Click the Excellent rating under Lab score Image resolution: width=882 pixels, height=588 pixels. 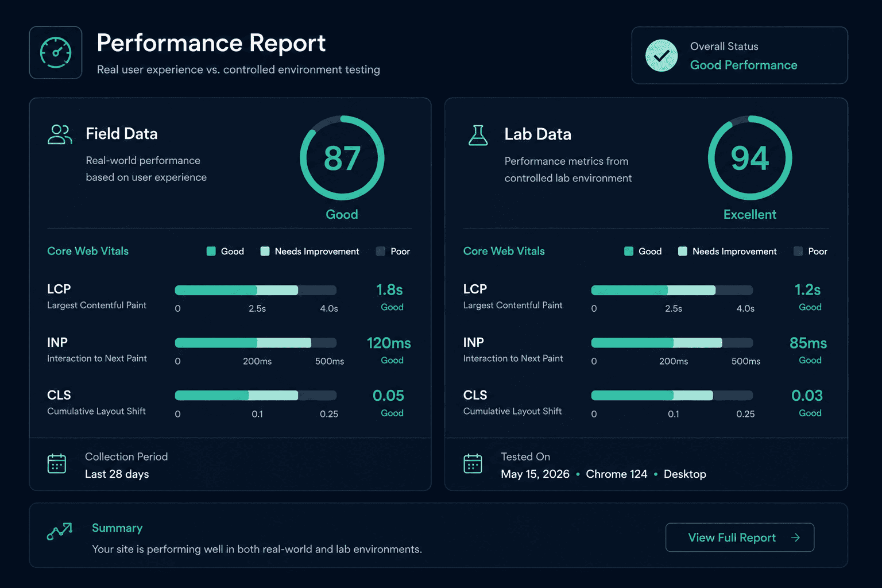(x=750, y=215)
